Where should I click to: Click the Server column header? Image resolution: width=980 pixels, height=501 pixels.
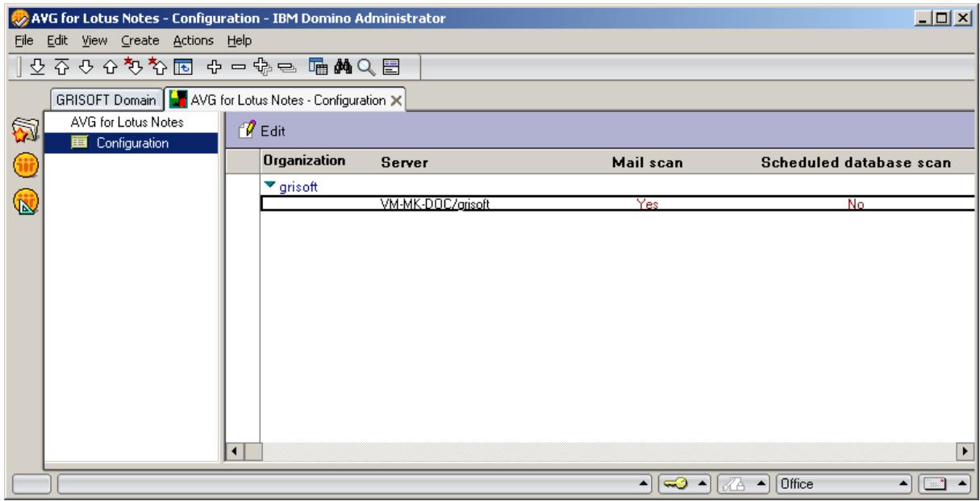[x=404, y=163]
